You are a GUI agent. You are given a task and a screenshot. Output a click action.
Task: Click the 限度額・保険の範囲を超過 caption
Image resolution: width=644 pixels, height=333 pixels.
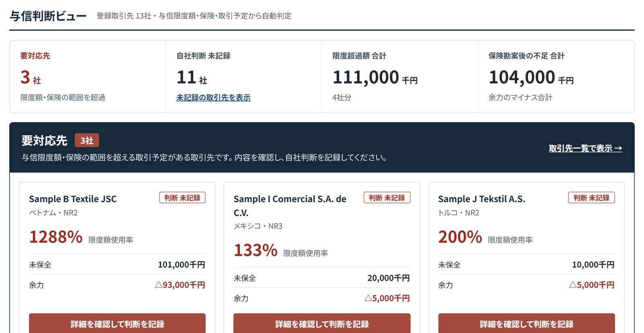click(63, 97)
